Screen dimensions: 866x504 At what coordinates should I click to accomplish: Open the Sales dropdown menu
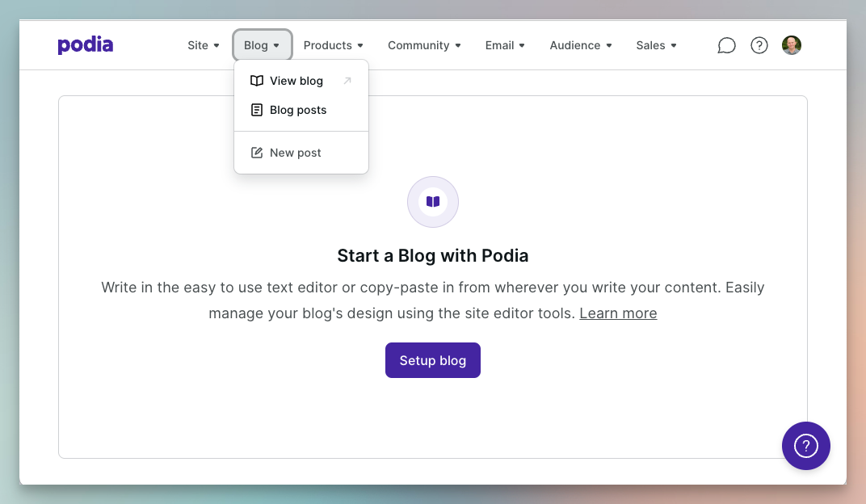(x=656, y=45)
